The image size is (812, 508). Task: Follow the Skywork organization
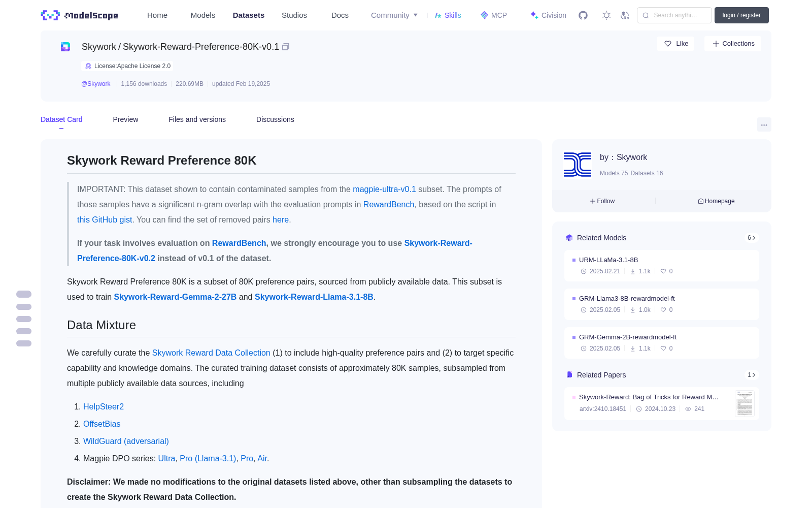(x=602, y=201)
